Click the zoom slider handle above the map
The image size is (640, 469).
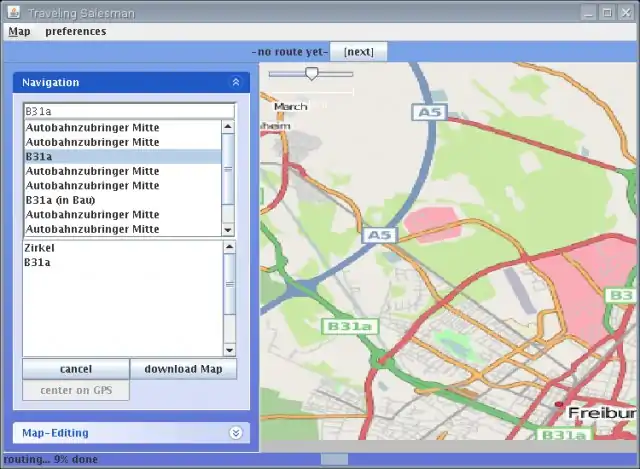312,74
